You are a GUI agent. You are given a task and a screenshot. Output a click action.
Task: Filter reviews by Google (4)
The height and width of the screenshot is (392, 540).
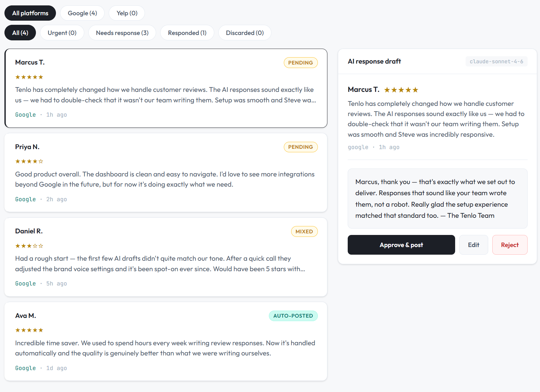(82, 13)
